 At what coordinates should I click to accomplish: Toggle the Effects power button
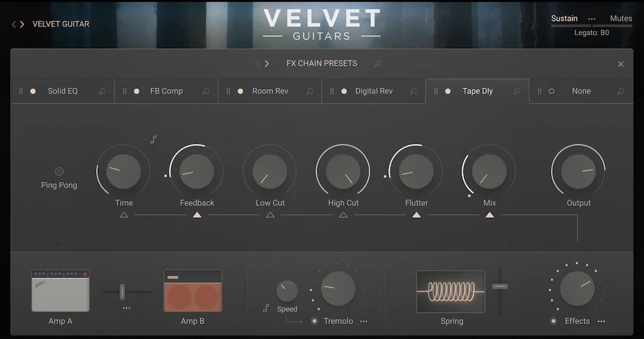click(553, 321)
